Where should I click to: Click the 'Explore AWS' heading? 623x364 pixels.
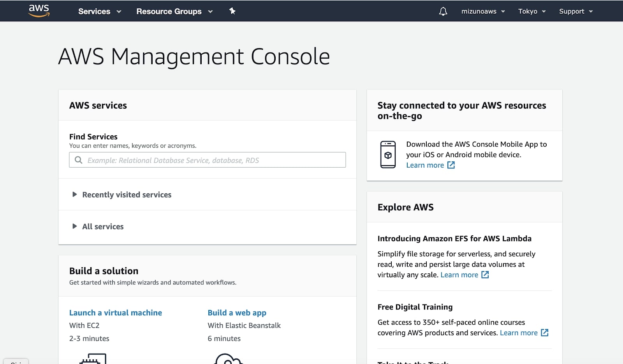point(405,207)
